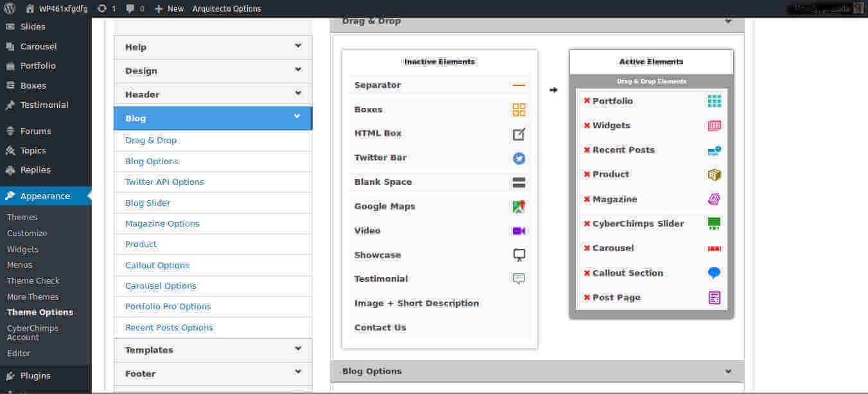Open CyberChimps Account submenu item
Viewport: 868px width, 394px height.
pyautogui.click(x=33, y=332)
